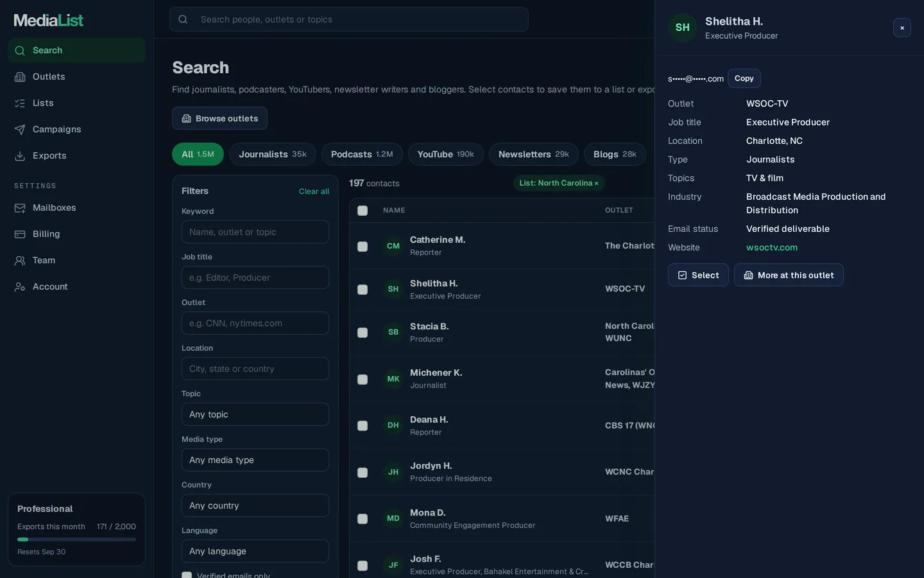Expand the Any country dropdown
This screenshot has height=578, width=924.
(x=255, y=505)
